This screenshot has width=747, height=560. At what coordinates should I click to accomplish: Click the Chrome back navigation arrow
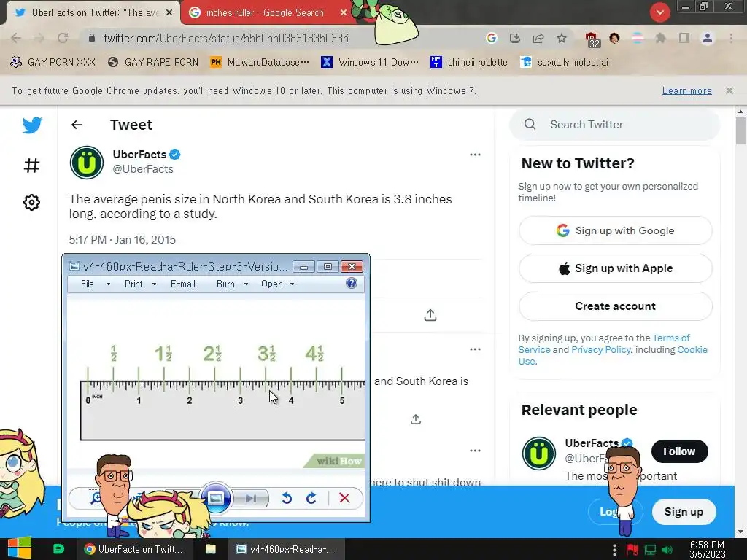pyautogui.click(x=16, y=38)
